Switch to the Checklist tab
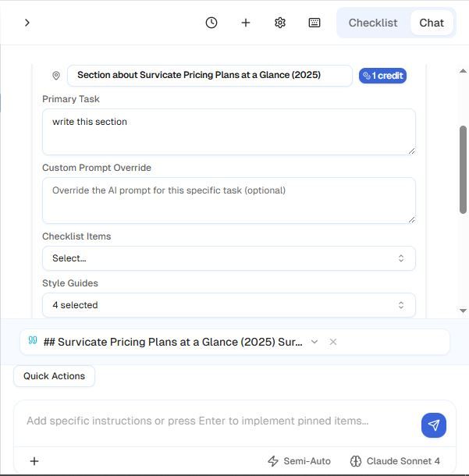469x476 pixels. [373, 23]
